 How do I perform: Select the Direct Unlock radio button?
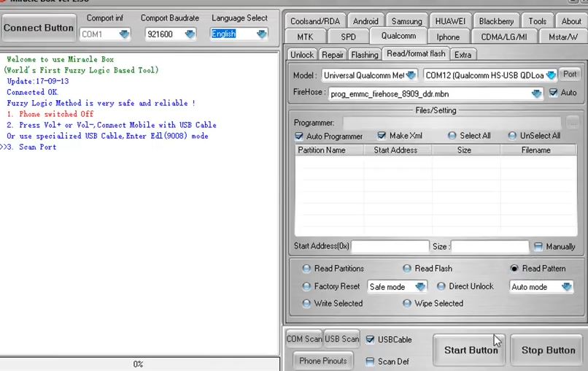click(441, 286)
